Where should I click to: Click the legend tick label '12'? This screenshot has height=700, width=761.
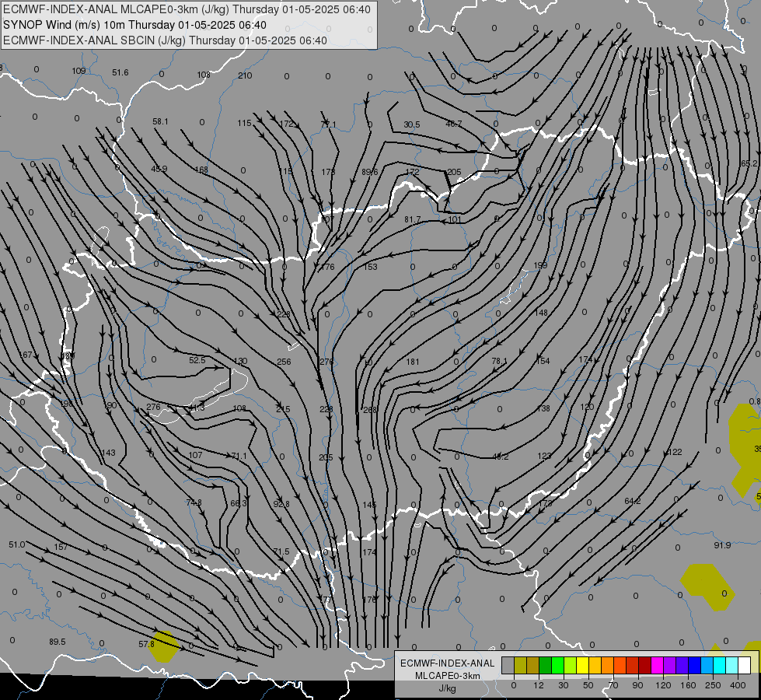tap(538, 685)
